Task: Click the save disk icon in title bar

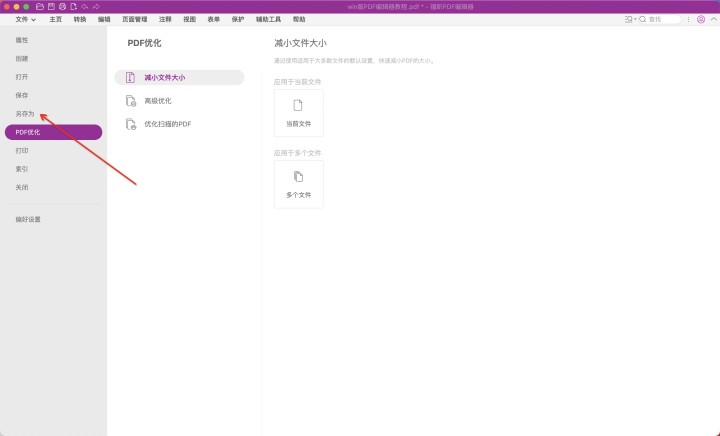Action: point(50,6)
